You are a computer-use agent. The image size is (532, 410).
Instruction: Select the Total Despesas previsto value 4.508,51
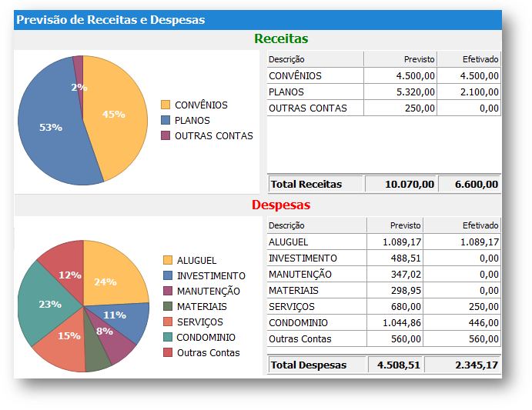click(395, 365)
